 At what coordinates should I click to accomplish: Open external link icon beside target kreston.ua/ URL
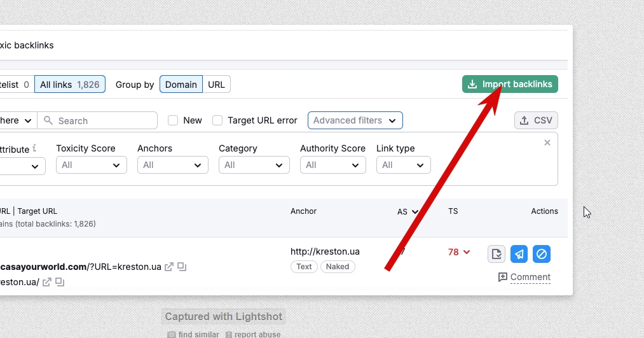click(47, 282)
